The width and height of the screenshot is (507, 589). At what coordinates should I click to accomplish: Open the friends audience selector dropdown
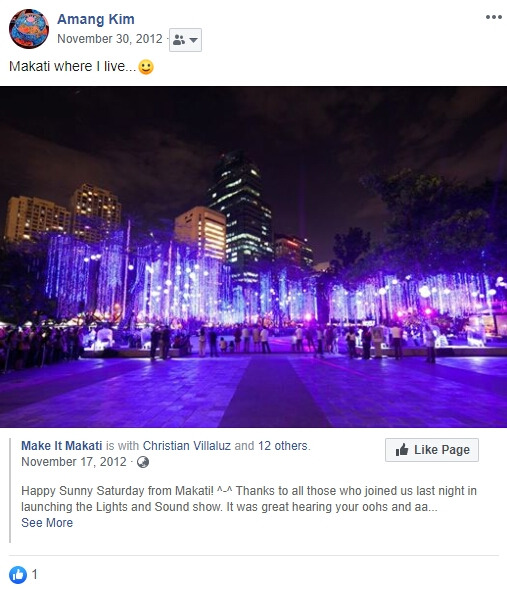pyautogui.click(x=185, y=40)
